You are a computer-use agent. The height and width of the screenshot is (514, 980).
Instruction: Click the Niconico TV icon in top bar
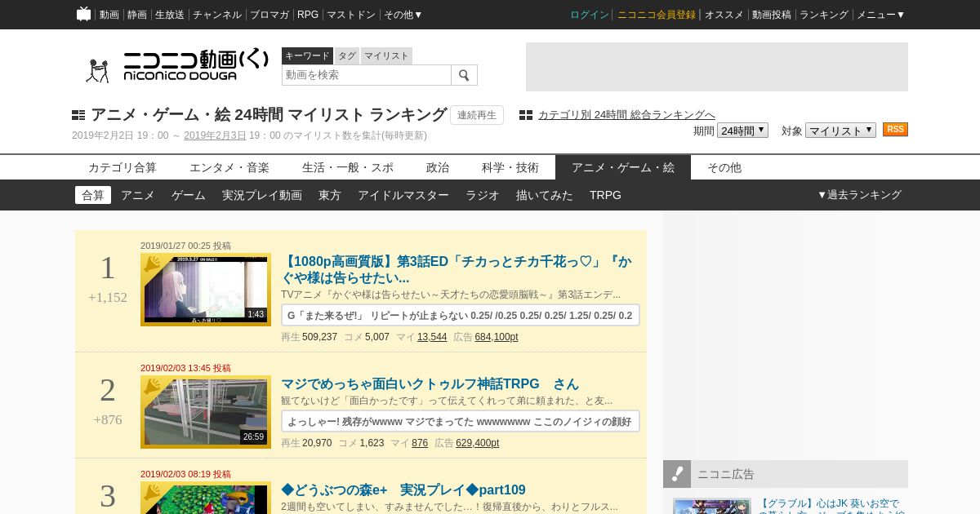(x=83, y=14)
